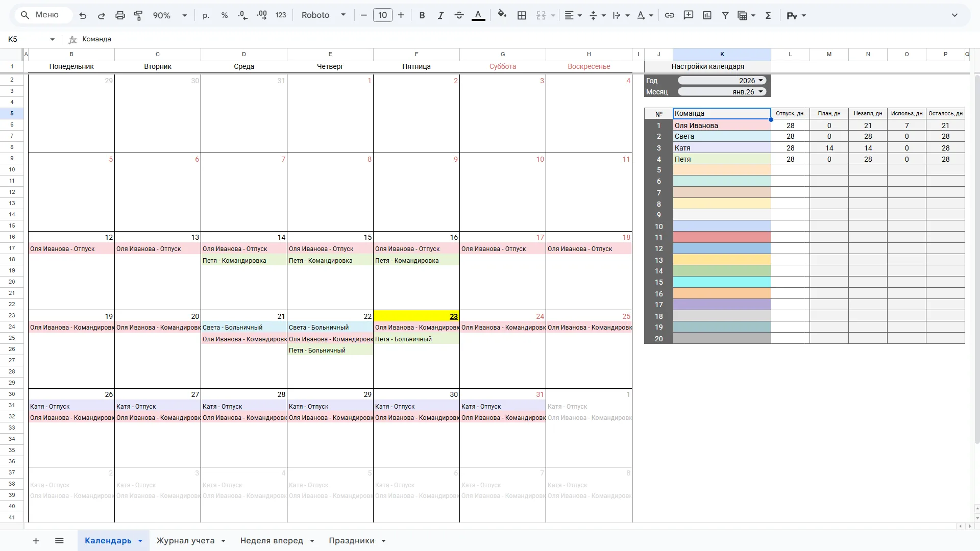This screenshot has height=551, width=980.
Task: Create a filter with the funnel icon
Action: (725, 15)
